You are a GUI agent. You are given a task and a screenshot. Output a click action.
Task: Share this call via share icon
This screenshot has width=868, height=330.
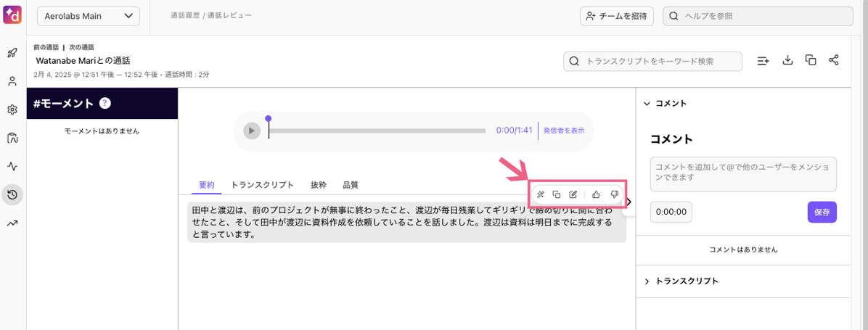[834, 60]
